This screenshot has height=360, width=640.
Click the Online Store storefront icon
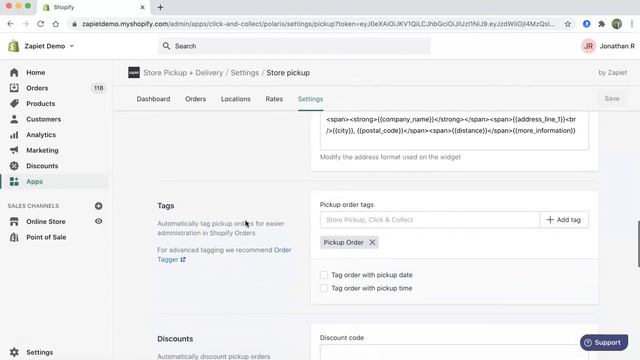coord(14,222)
